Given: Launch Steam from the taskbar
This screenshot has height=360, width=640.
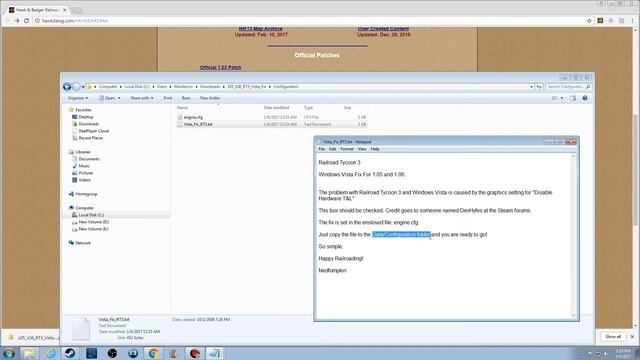Looking at the screenshot, I should click(70, 353).
